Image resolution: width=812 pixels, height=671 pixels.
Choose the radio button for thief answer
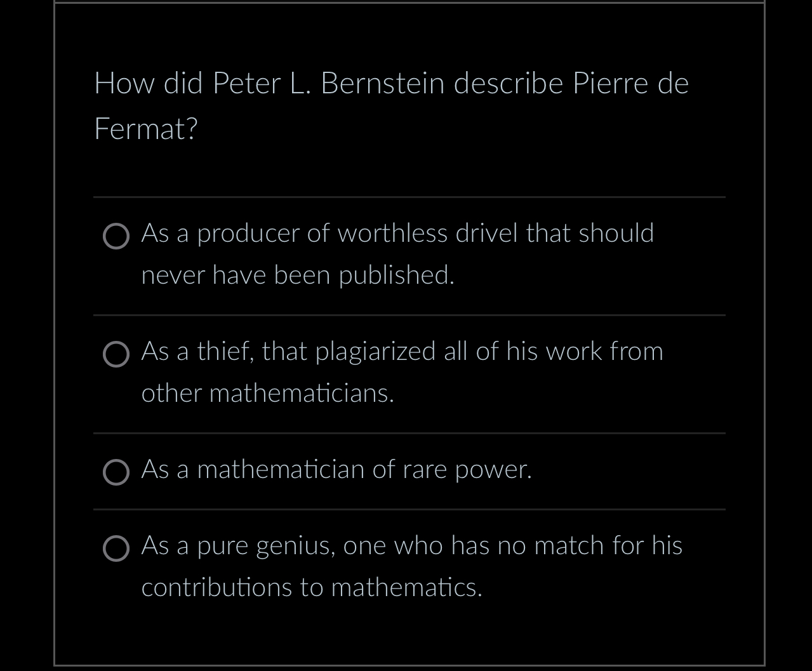point(116,355)
